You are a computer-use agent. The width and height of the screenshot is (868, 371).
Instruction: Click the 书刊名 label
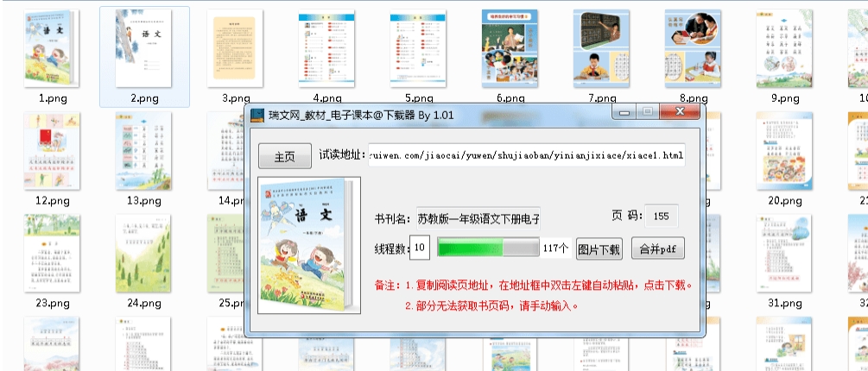394,219
